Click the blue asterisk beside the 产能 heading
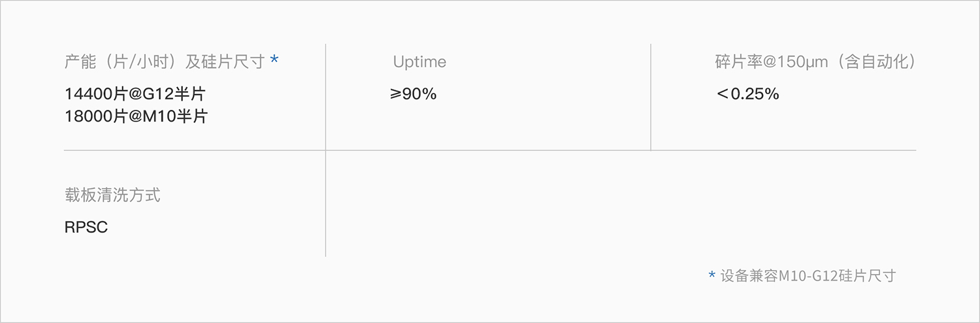 point(274,61)
